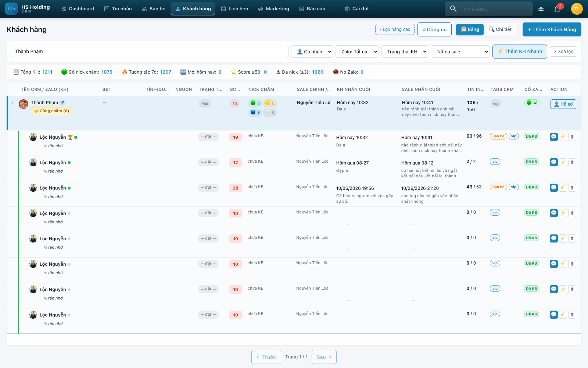Go to the Marketing menu
This screenshot has width=588, height=368.
pos(273,9)
